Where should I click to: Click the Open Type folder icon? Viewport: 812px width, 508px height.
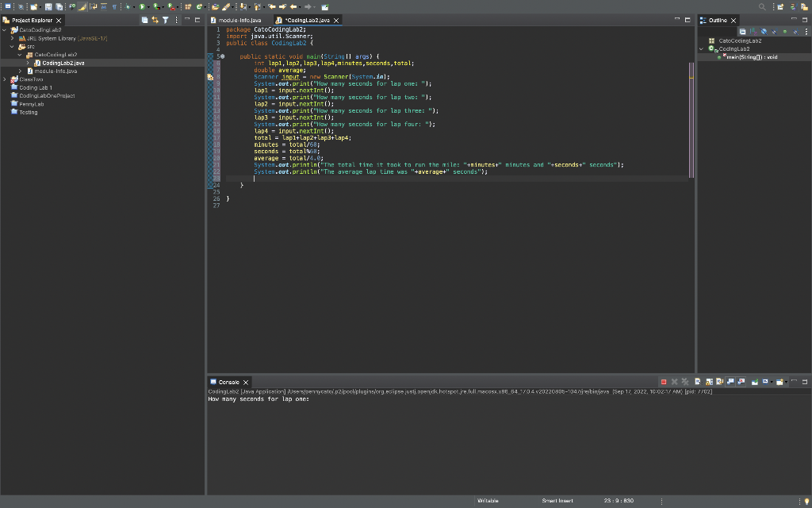(215, 6)
